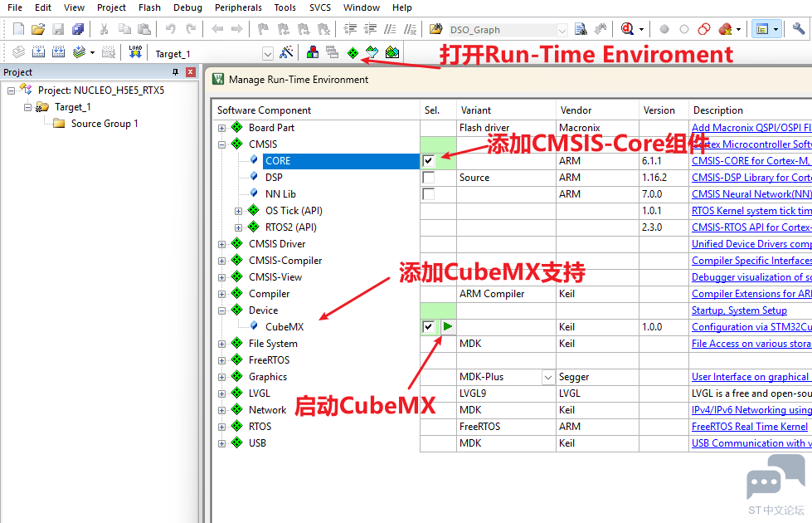Click the Select Software Packs icon
812x523 pixels.
(372, 52)
